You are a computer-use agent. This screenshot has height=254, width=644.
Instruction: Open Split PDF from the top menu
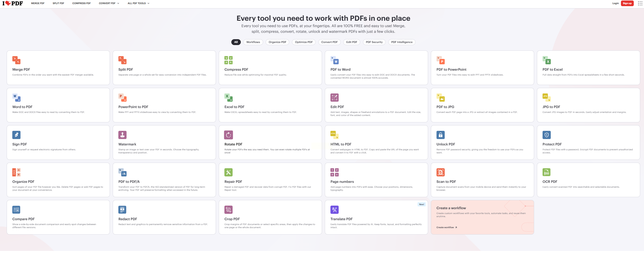point(58,3)
